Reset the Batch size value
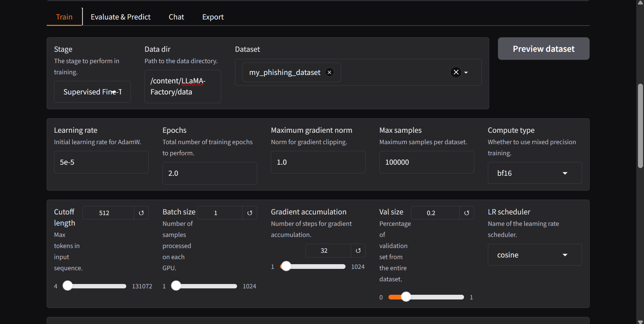 pyautogui.click(x=250, y=213)
